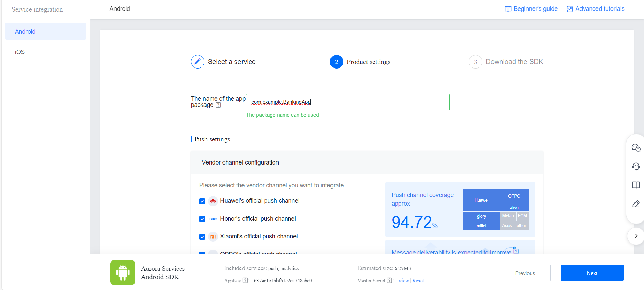
Task: Click the Next button
Action: [x=592, y=273]
